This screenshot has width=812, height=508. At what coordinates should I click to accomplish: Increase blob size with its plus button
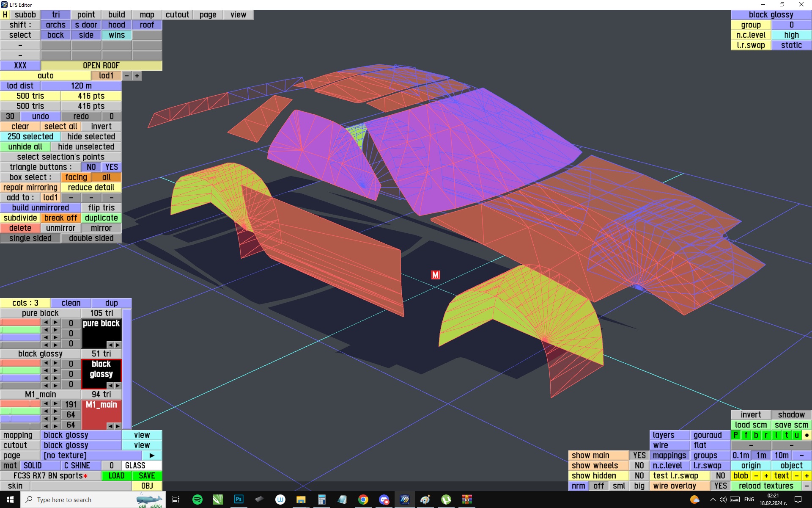(766, 476)
